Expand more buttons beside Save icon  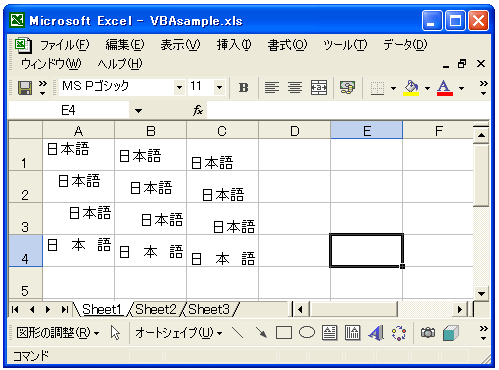(x=43, y=88)
